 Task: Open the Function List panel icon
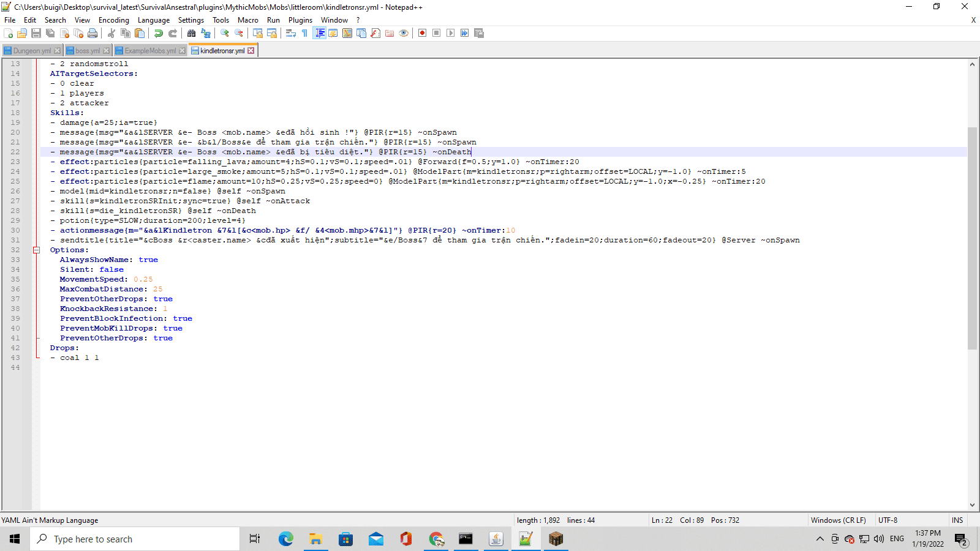click(x=375, y=33)
